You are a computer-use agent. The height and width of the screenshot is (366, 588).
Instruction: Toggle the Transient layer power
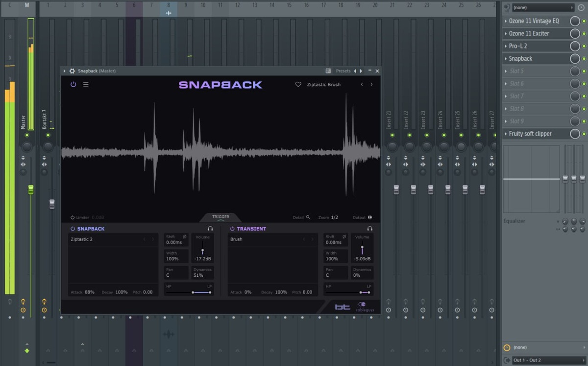click(232, 228)
